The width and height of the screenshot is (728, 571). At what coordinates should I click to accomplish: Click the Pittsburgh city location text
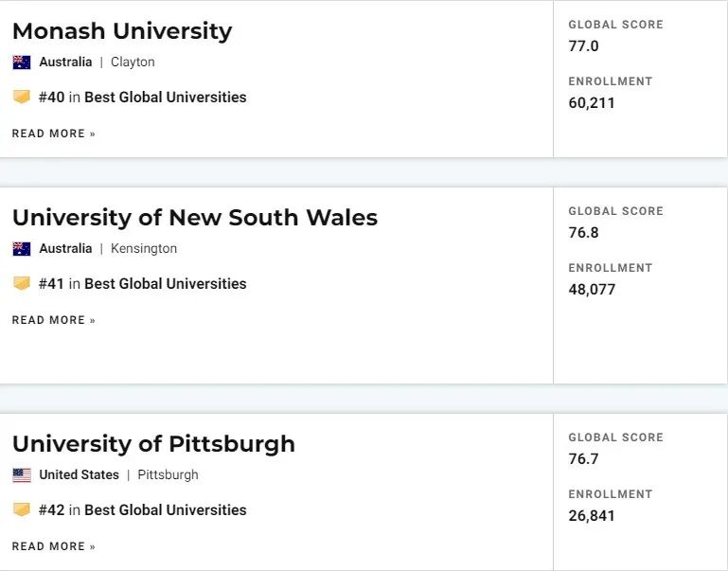pos(169,475)
